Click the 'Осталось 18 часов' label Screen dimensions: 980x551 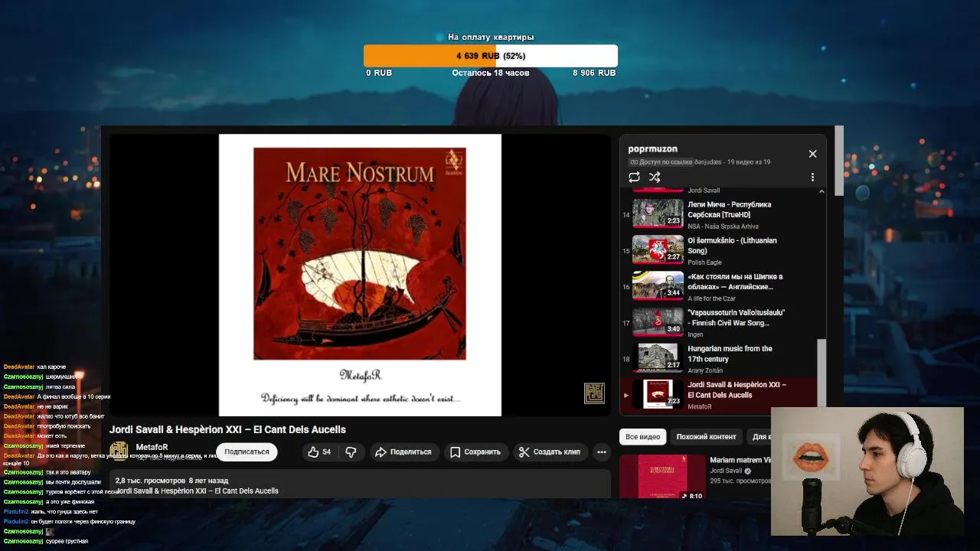(x=491, y=73)
